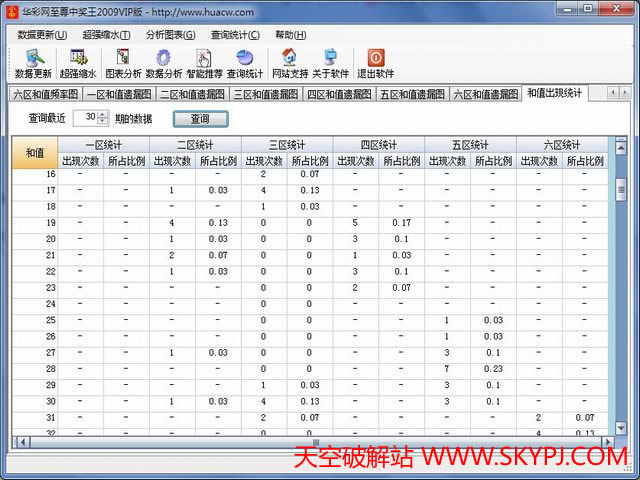Viewport: 640px width, 480px height.
Task: Click the 数据更新 toolbar icon
Action: tap(34, 64)
